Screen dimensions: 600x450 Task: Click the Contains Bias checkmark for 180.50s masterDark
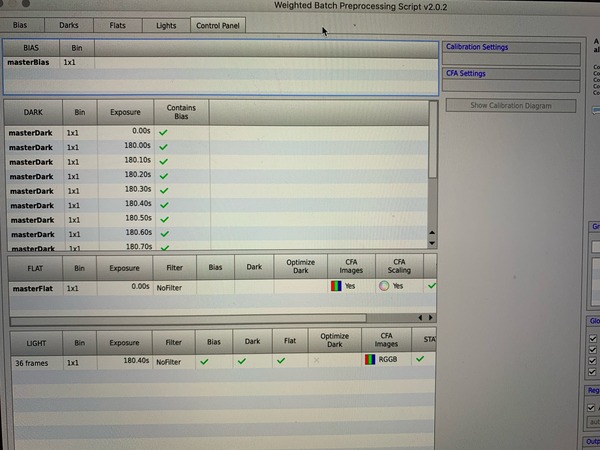pos(165,220)
